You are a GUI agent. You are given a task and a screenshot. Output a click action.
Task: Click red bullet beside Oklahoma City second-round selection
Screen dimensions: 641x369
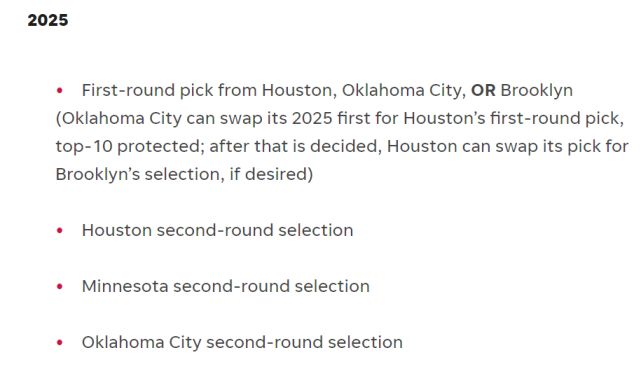(x=60, y=342)
